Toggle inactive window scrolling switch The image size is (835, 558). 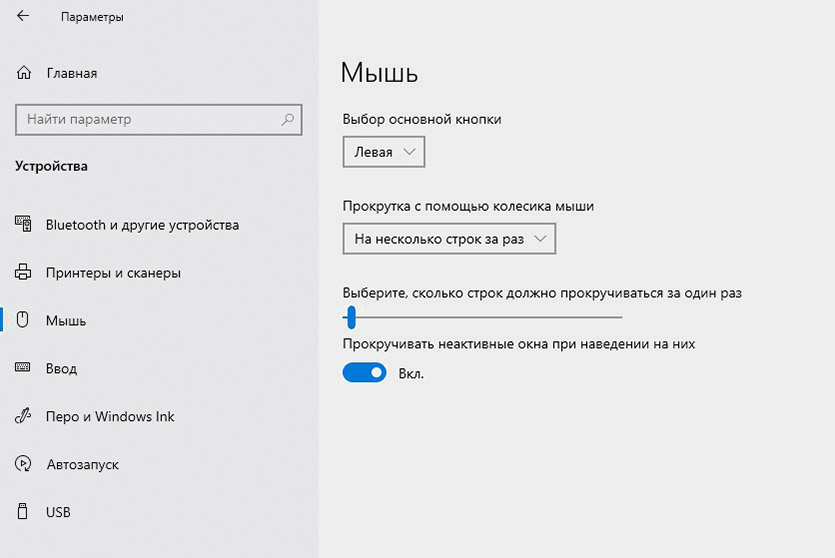click(x=364, y=373)
